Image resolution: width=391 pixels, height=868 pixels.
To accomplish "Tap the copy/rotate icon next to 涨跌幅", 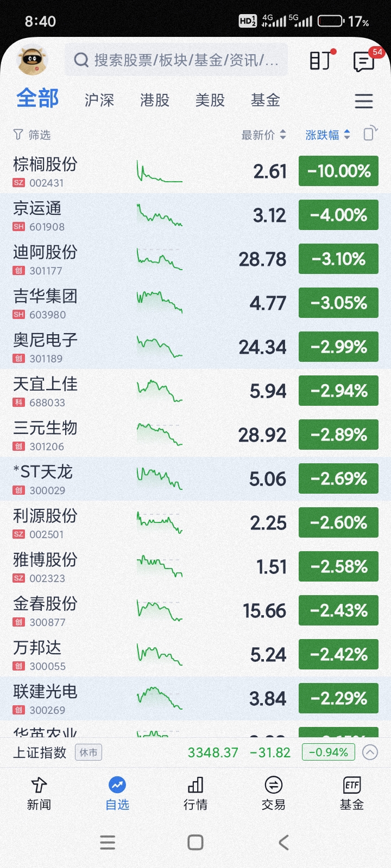I will pyautogui.click(x=370, y=133).
